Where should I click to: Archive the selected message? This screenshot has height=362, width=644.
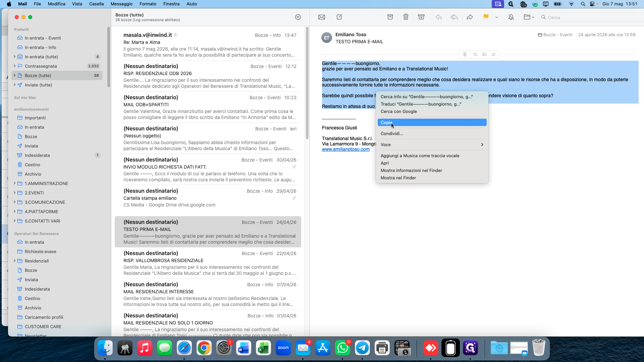pyautogui.click(x=390, y=17)
